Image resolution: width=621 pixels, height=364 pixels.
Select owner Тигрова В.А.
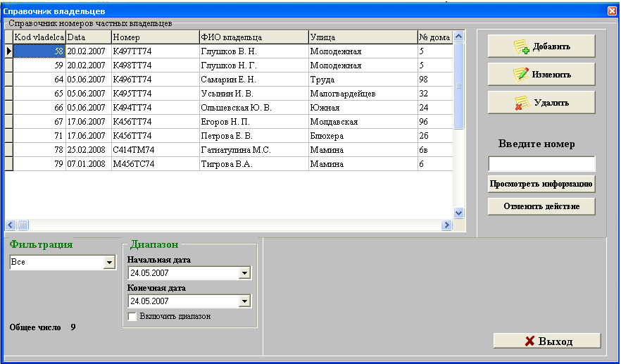point(254,163)
